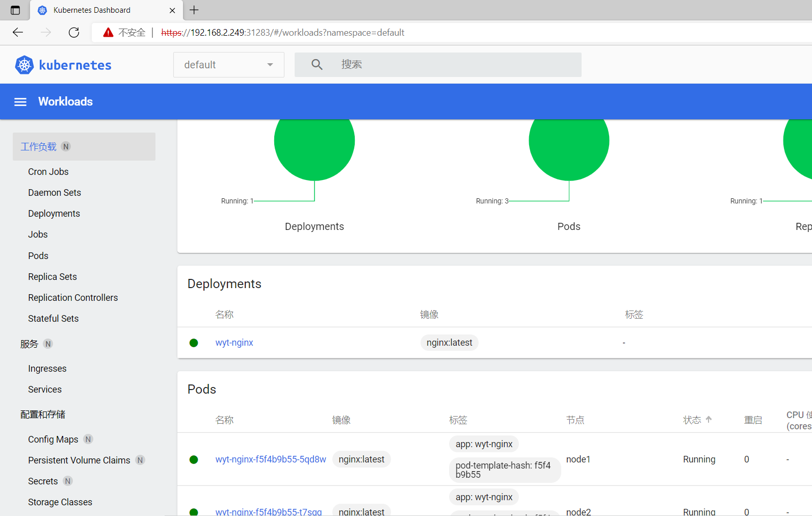
Task: Click the 节点 column header
Action: [575, 420]
